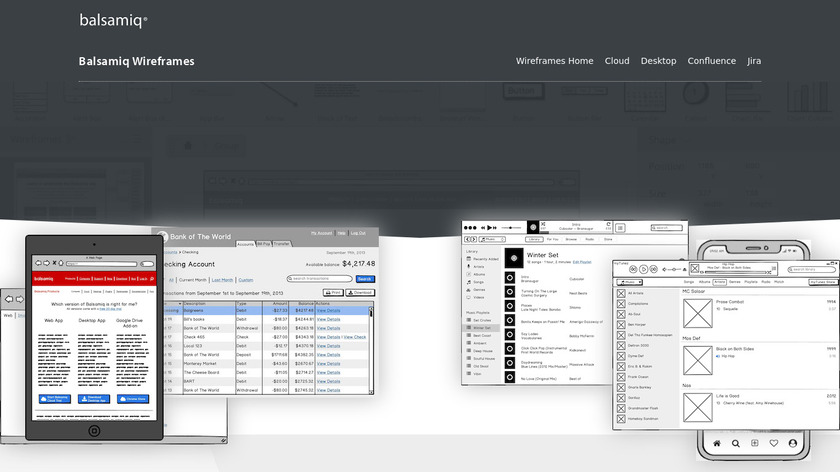Click the URL field in the tablet browser mockup
This screenshot has height=472, width=840.
(101, 264)
